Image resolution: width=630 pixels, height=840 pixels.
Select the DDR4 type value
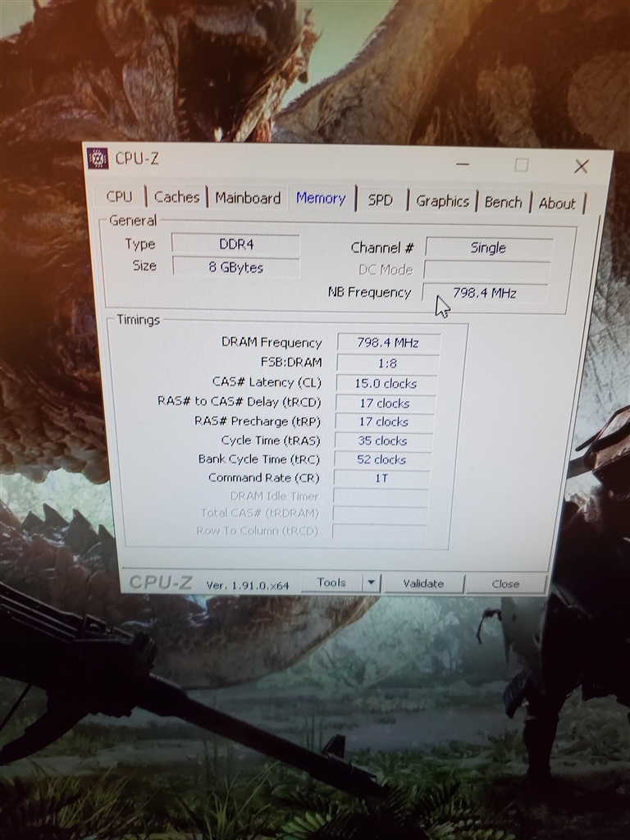click(235, 244)
